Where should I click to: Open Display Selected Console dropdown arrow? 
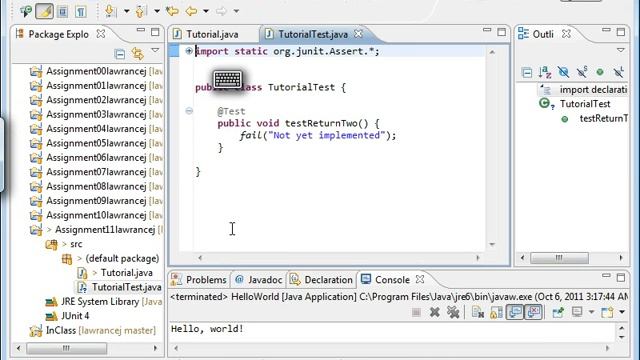(x=591, y=312)
